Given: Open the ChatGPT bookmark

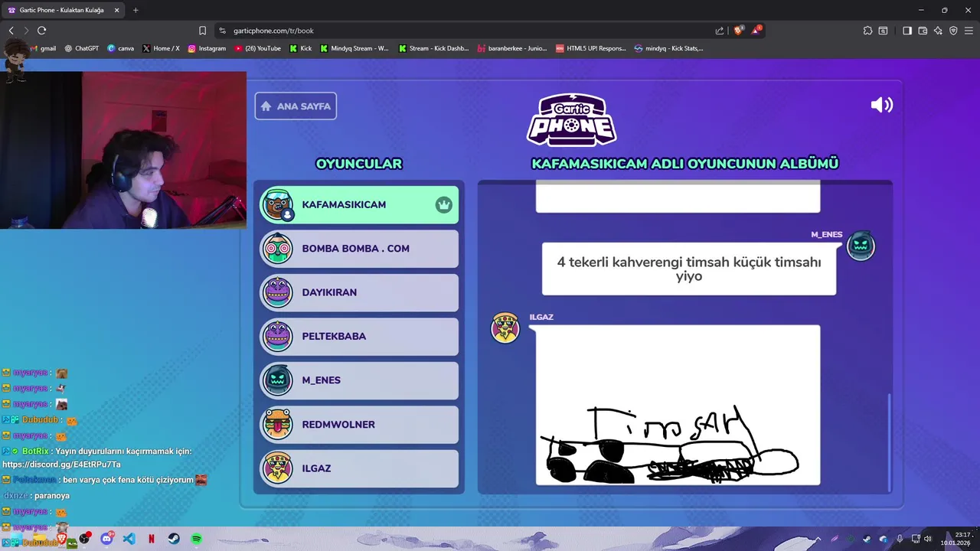Looking at the screenshot, I should click(82, 48).
